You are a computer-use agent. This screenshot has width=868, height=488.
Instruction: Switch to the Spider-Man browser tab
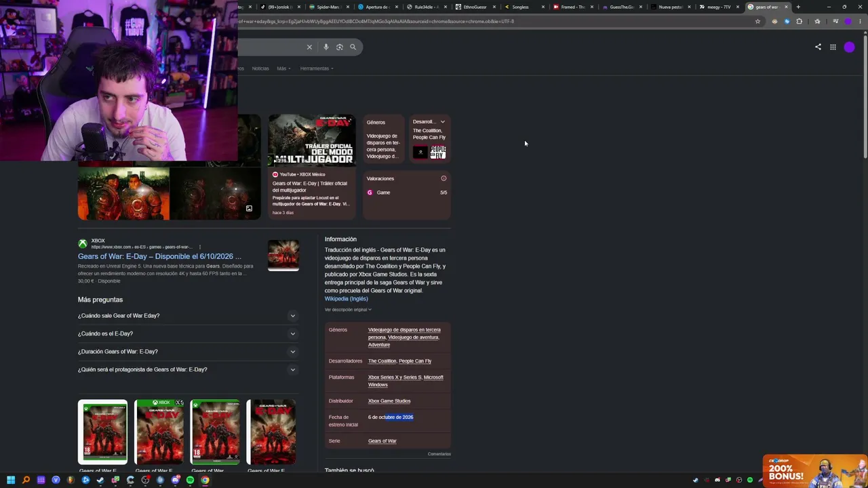(328, 7)
